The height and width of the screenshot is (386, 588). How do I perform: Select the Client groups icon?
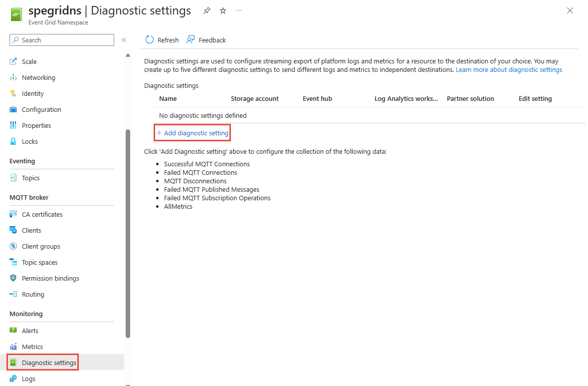(13, 246)
